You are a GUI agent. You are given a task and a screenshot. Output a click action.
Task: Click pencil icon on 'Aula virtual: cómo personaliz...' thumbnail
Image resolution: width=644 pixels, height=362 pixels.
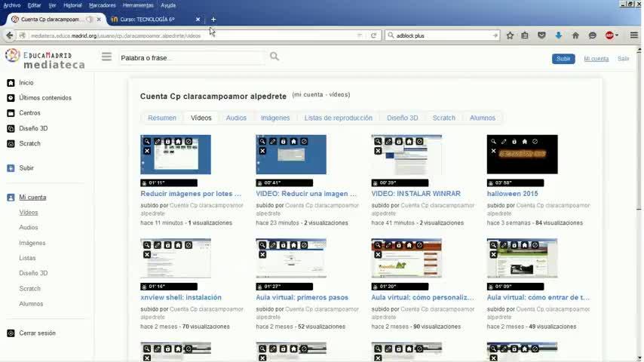[x=388, y=245]
